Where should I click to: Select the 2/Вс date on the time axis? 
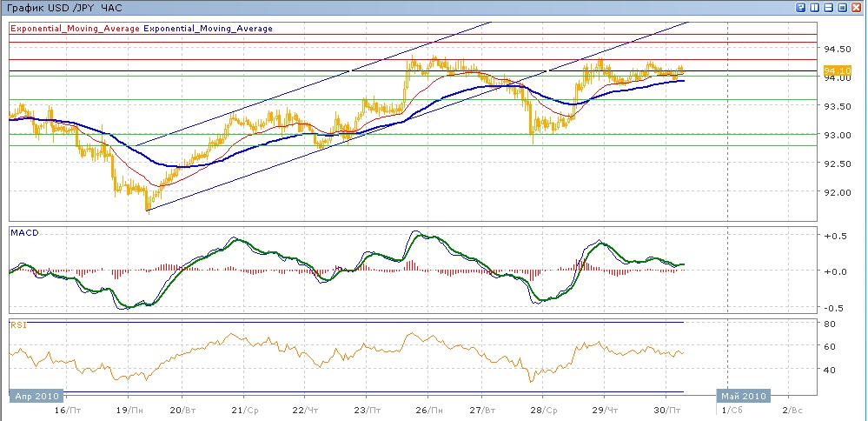793,411
